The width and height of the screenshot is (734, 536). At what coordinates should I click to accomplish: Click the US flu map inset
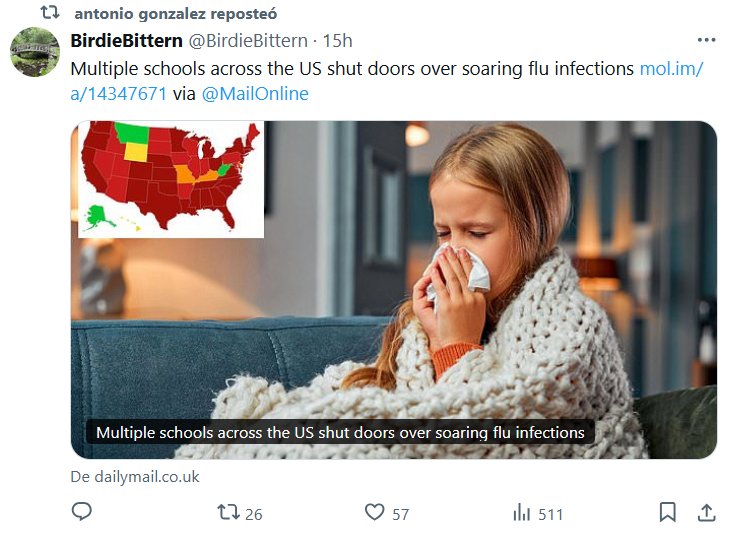pyautogui.click(x=170, y=178)
